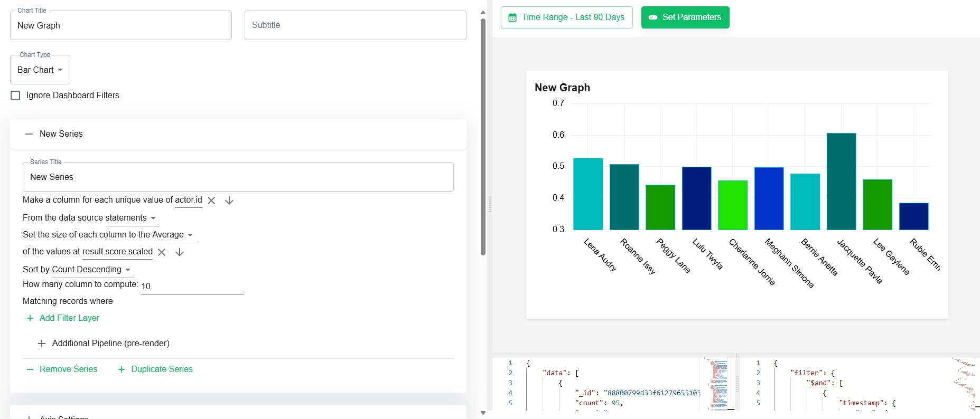980x419 pixels.
Task: Click the plus icon beside Duplicate Series
Action: (x=122, y=369)
